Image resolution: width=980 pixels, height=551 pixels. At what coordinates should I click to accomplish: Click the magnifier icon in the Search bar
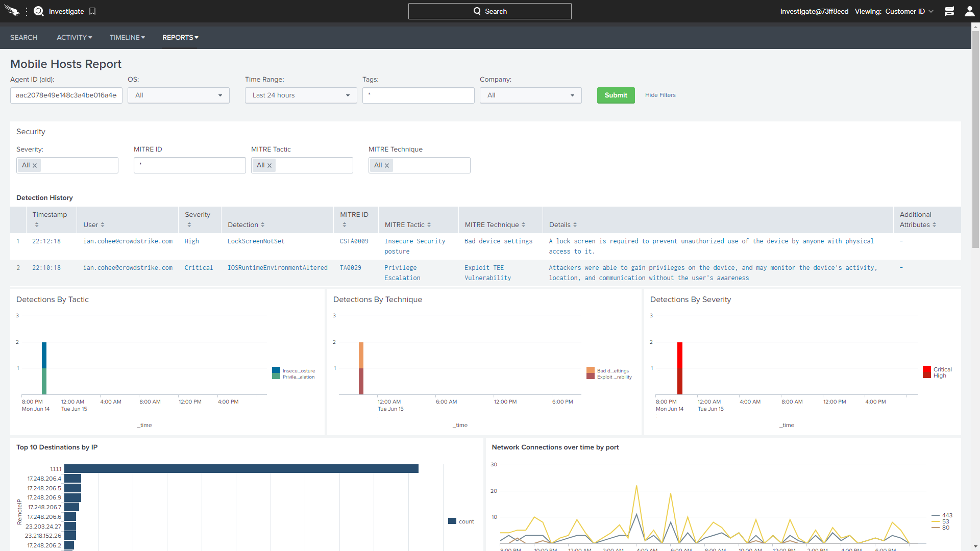[x=477, y=11]
